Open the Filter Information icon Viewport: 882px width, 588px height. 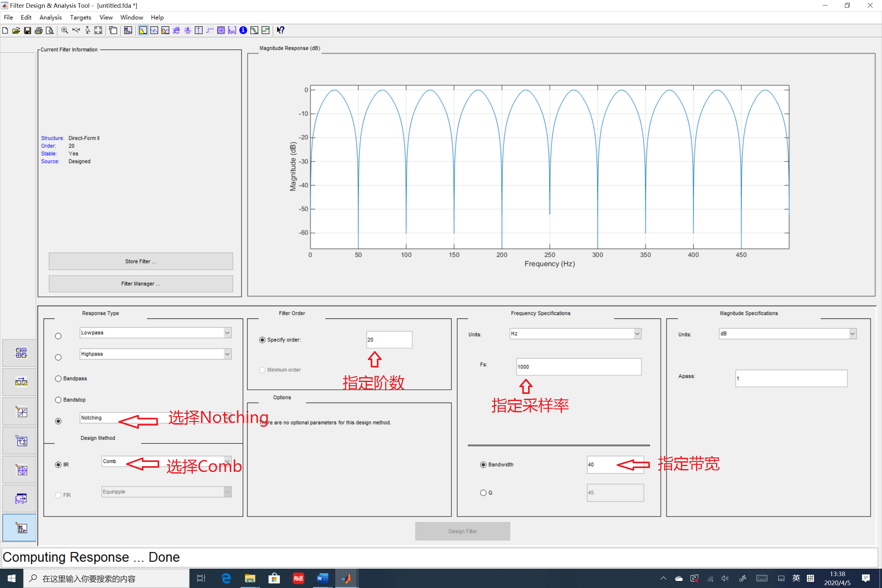coord(243,30)
